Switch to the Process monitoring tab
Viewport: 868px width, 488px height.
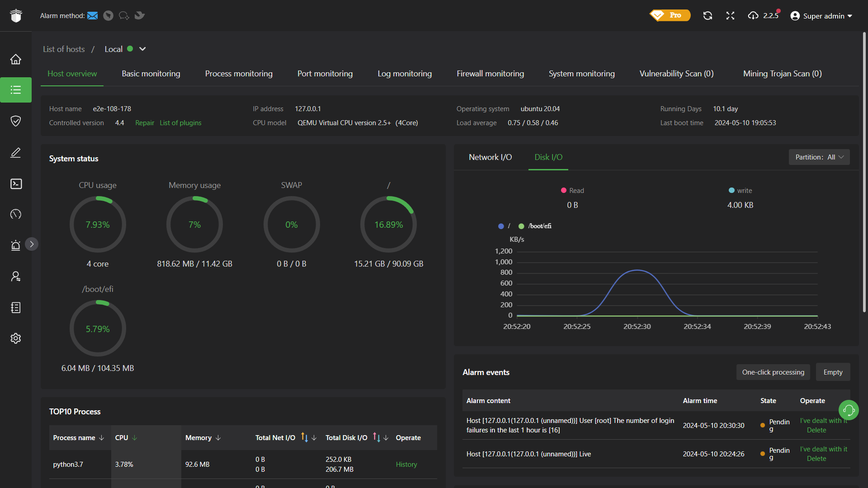pyautogui.click(x=239, y=74)
